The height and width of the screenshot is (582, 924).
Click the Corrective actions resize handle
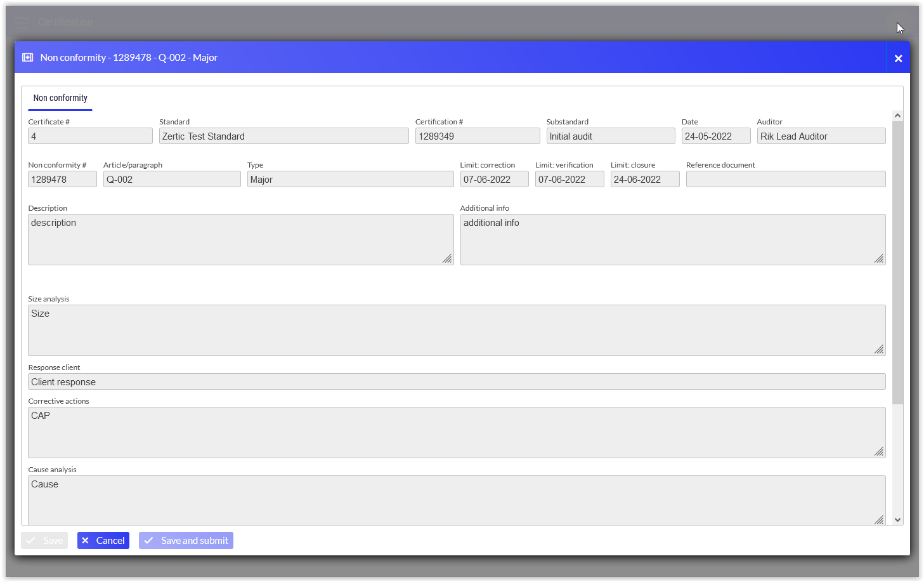(879, 451)
